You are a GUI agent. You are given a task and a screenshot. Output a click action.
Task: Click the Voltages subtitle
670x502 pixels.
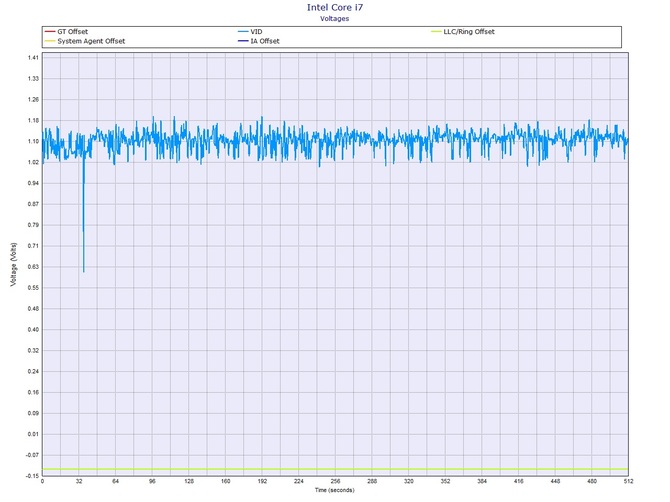(x=335, y=19)
